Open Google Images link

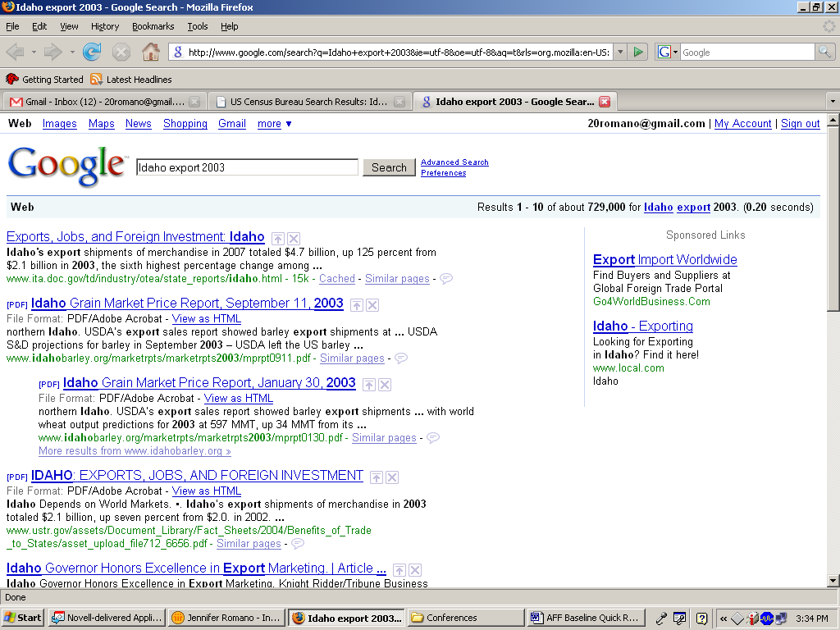tap(59, 124)
